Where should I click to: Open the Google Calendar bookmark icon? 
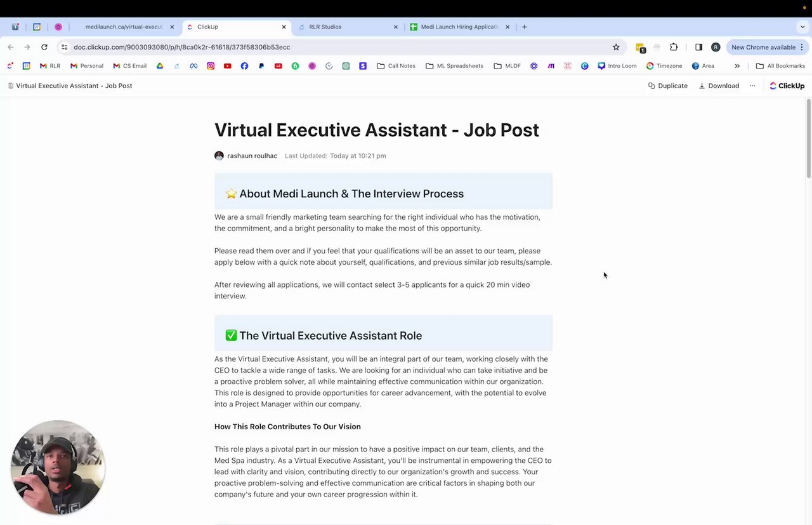(26, 66)
